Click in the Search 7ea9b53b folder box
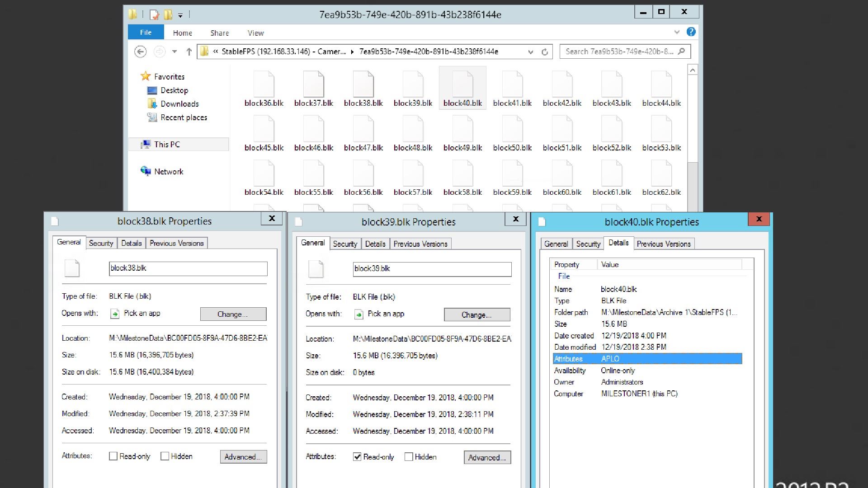Screen dimensions: 868x488 625,52
